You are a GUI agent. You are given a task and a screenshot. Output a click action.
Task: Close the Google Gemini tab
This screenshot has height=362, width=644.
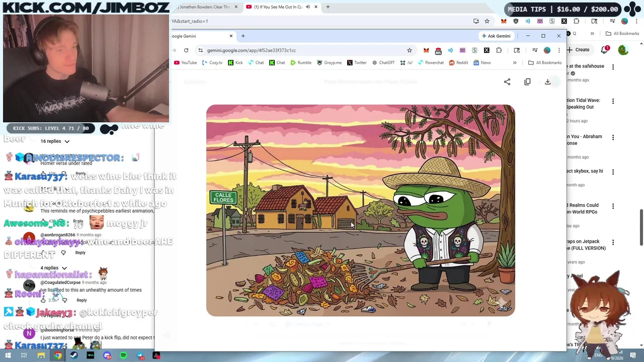click(x=231, y=36)
